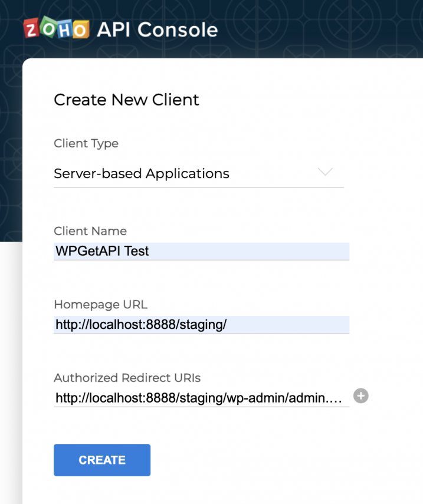Click the API Console title text
Image resolution: width=423 pixels, height=504 pixels.
[159, 28]
